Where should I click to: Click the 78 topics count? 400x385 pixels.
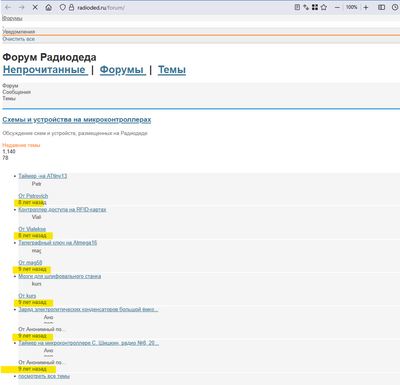pos(5,158)
